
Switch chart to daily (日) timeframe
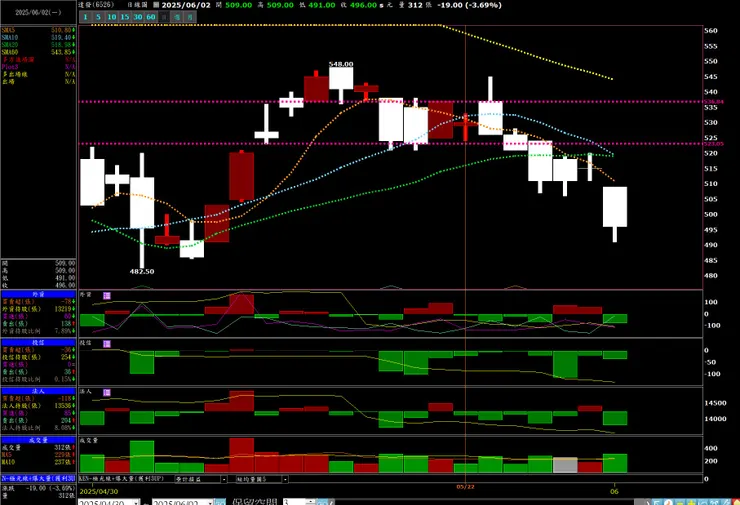pos(164,17)
